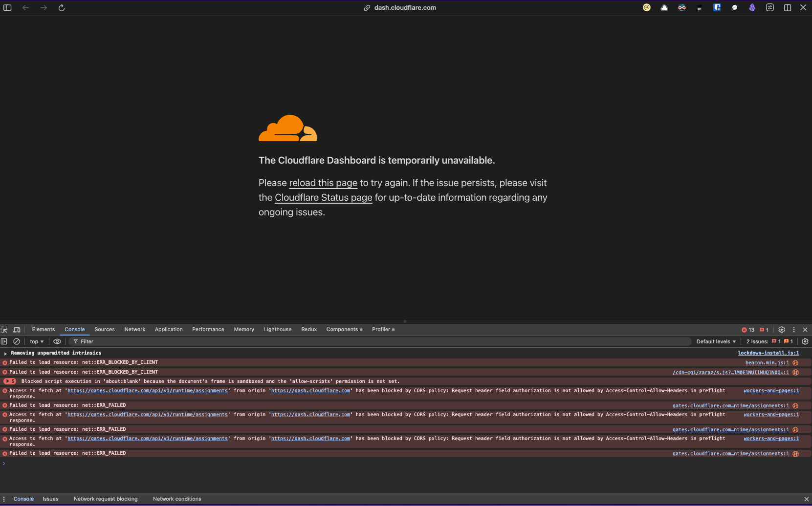Open the Network conditions drawer tab
812x506 pixels.
177,499
